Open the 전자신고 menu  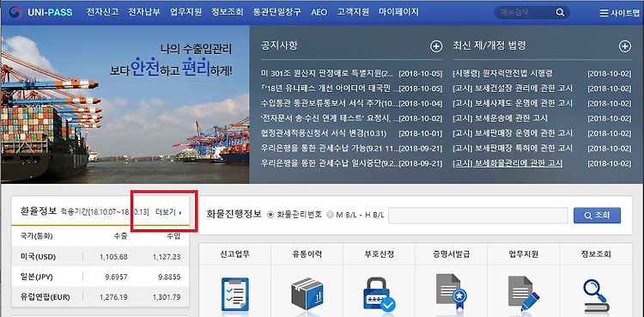(x=103, y=12)
